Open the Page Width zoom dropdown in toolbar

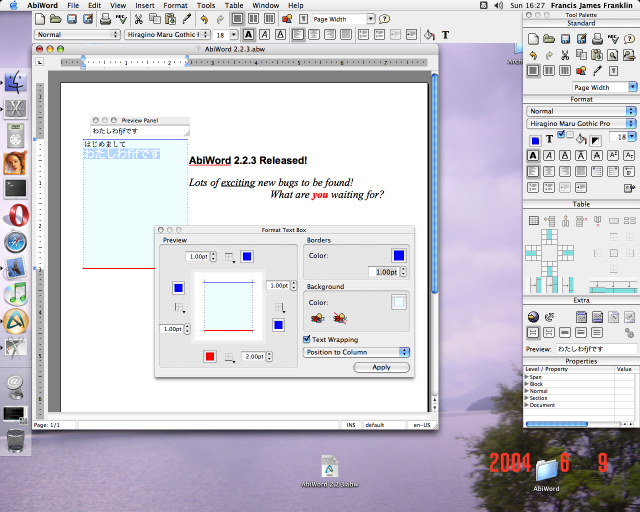(371, 19)
